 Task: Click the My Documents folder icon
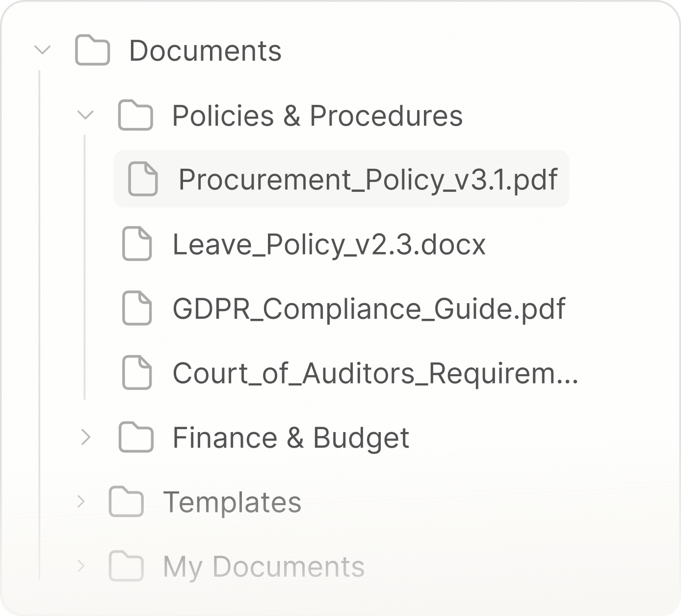tap(126, 566)
